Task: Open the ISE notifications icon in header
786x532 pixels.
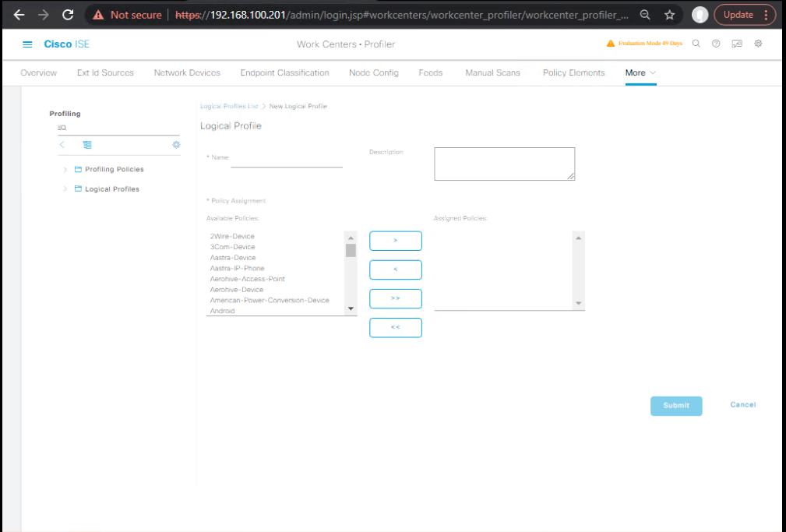Action: pyautogui.click(x=737, y=44)
